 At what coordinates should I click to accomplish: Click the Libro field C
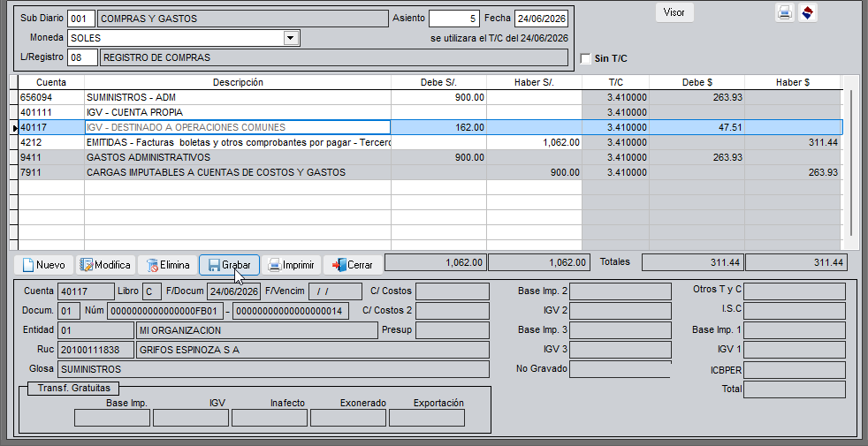(x=152, y=291)
